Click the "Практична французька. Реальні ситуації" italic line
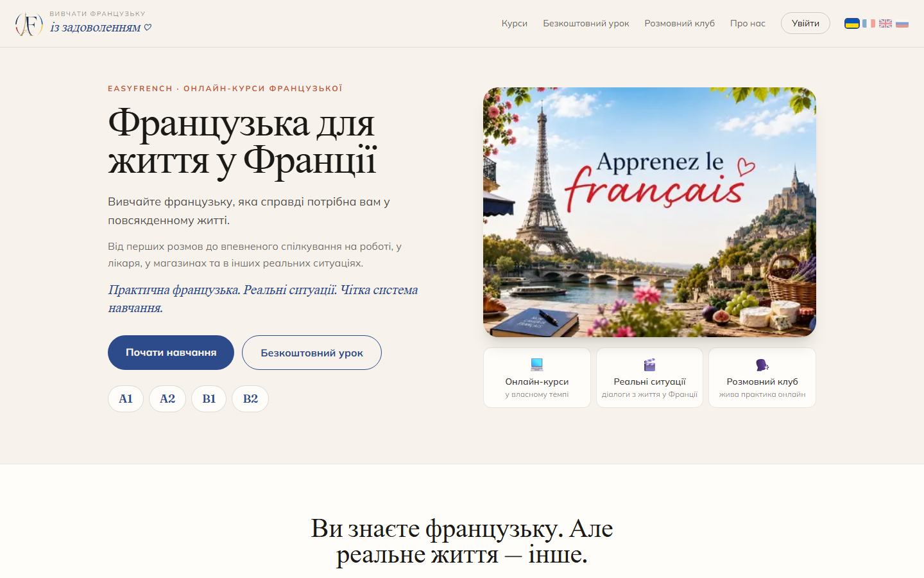Screen dimensions: 924x578 (x=263, y=299)
